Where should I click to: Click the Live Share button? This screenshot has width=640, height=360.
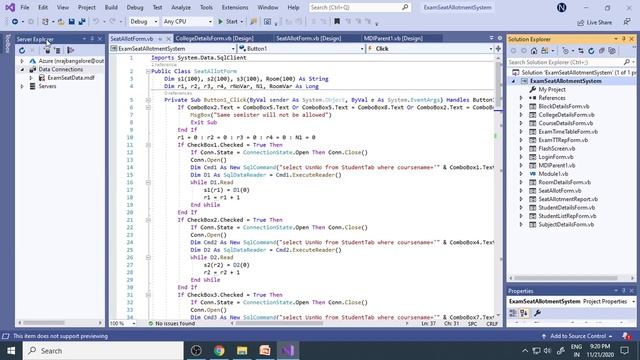[595, 22]
